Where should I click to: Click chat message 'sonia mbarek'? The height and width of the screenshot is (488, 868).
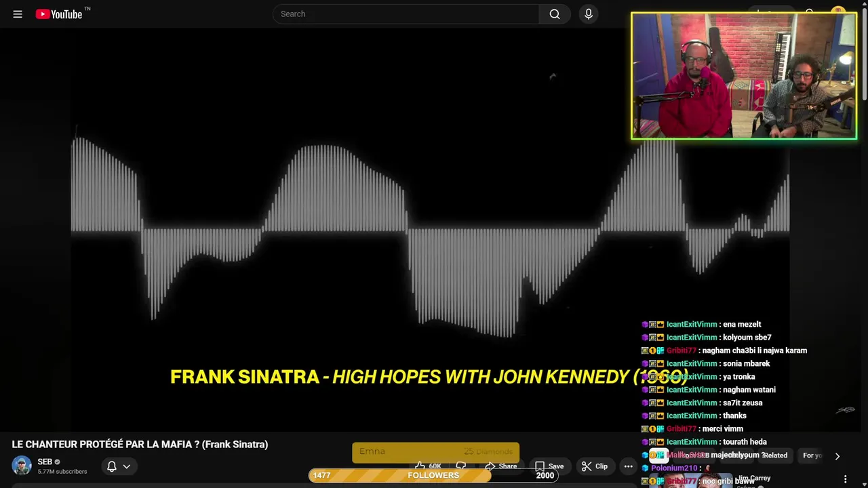pos(747,363)
